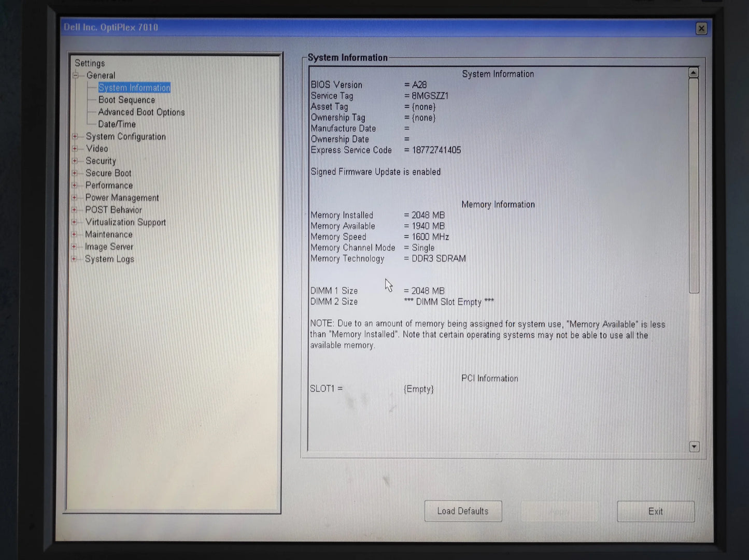This screenshot has width=749, height=560.
Task: Click the Memory Available 1940 MB value
Action: tap(428, 226)
